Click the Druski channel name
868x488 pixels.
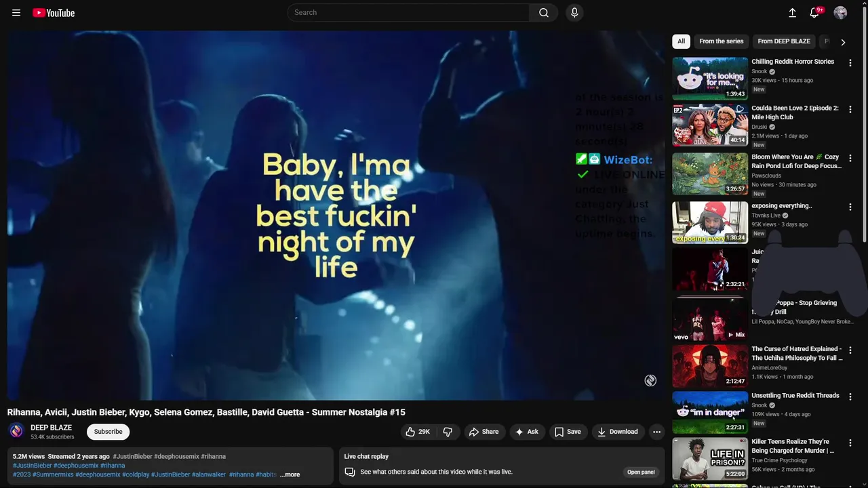759,127
